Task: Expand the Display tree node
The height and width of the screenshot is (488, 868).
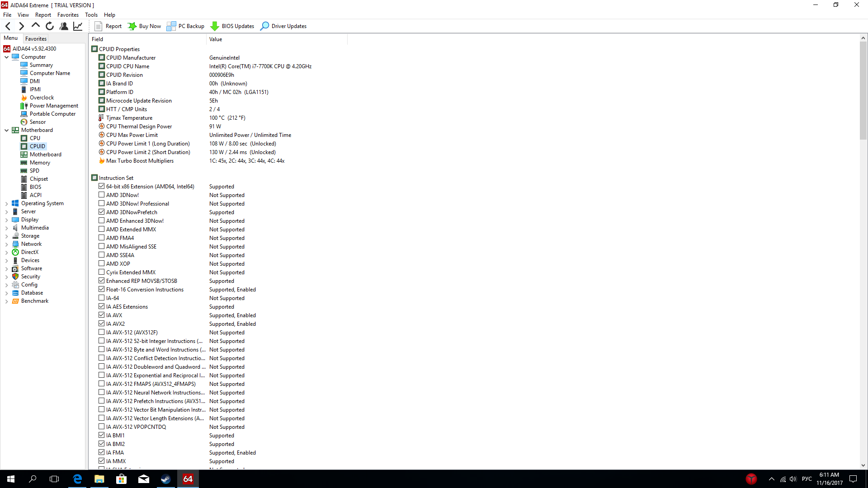Action: tap(6, 220)
